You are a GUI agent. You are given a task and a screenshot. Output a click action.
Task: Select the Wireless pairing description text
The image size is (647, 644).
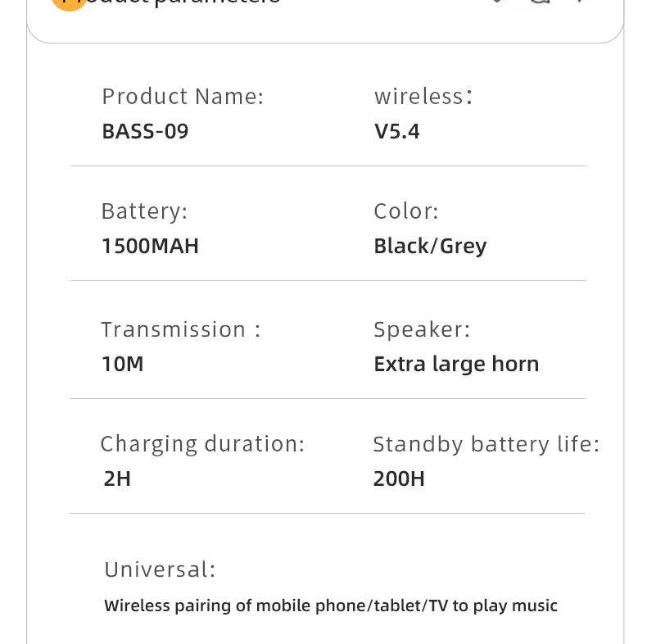[331, 606]
